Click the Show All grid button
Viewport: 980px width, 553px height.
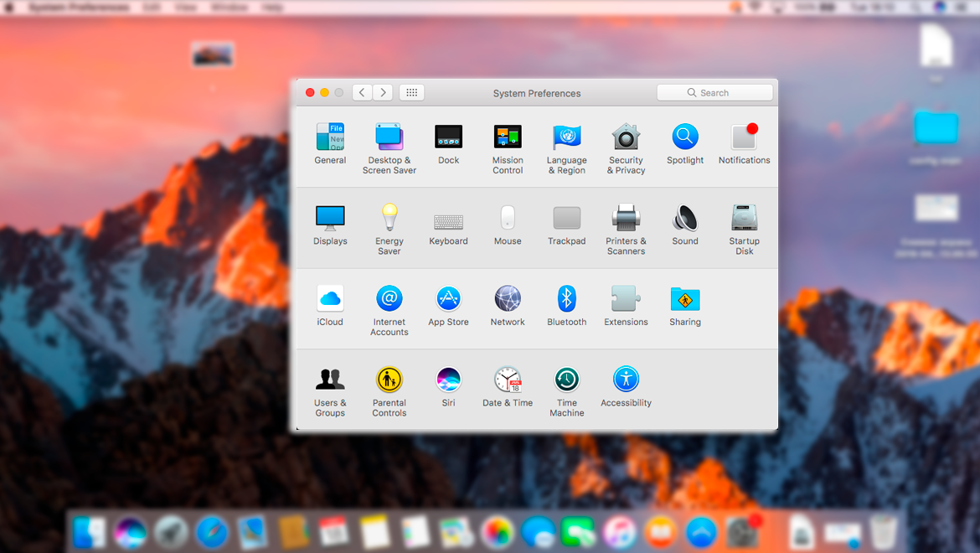click(411, 92)
